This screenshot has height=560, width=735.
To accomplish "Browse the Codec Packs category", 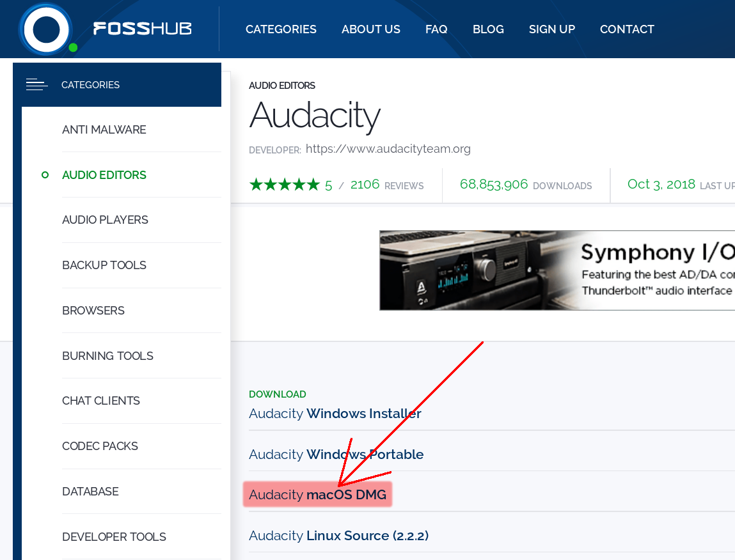I will tap(100, 446).
